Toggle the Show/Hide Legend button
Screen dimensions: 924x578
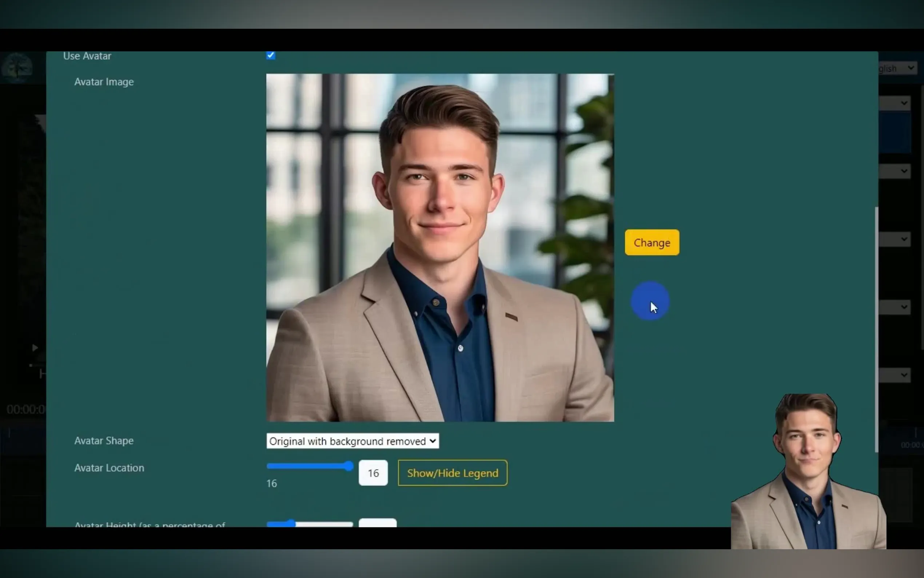[x=452, y=473]
